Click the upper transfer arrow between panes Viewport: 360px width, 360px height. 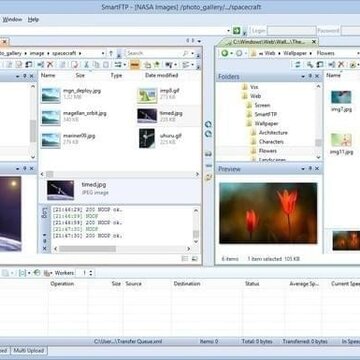208,124
